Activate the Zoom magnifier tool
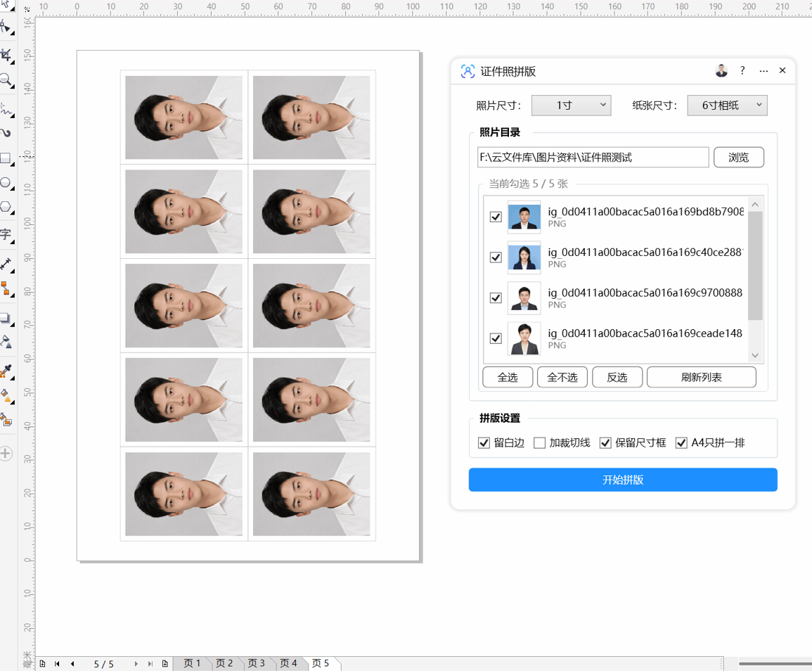This screenshot has width=812, height=671. [5, 79]
